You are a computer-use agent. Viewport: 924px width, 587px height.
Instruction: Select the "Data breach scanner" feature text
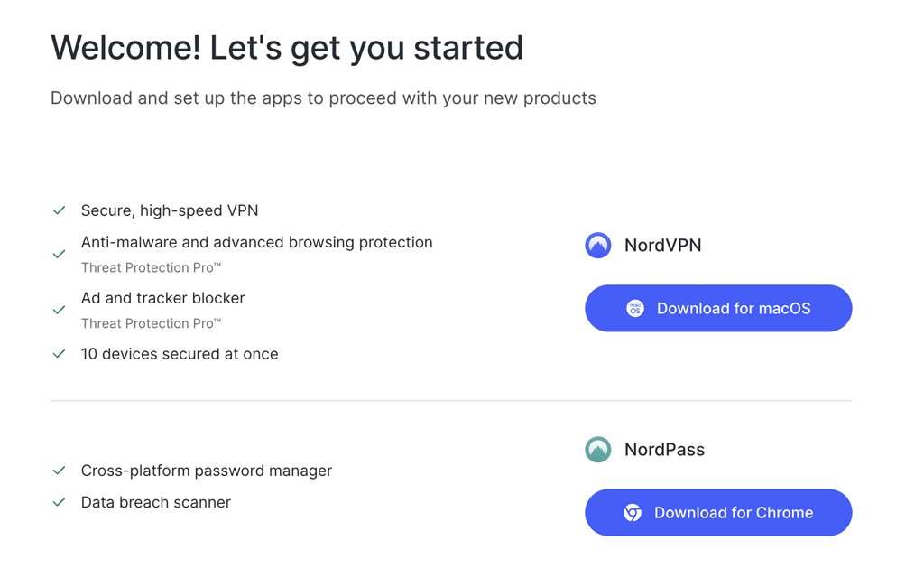tap(155, 502)
